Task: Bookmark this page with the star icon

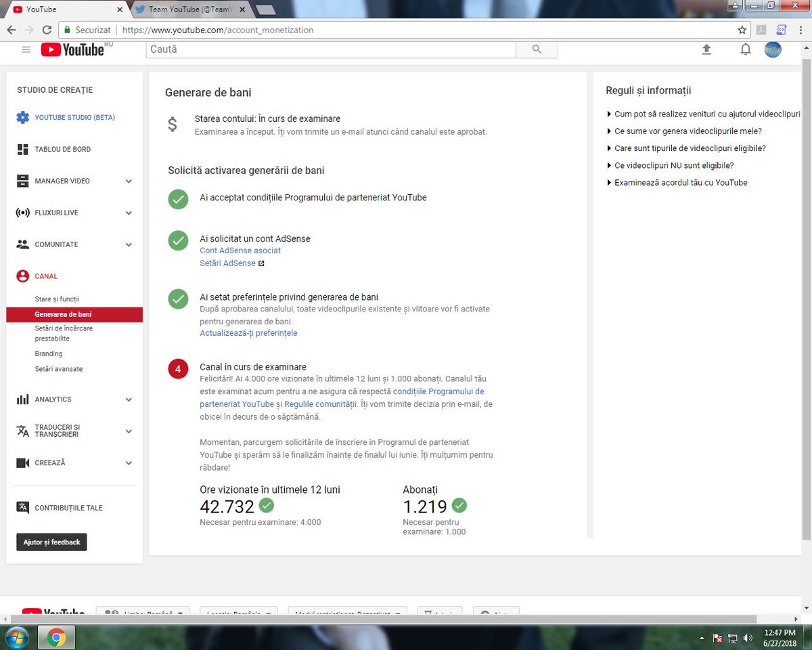Action: coord(742,30)
